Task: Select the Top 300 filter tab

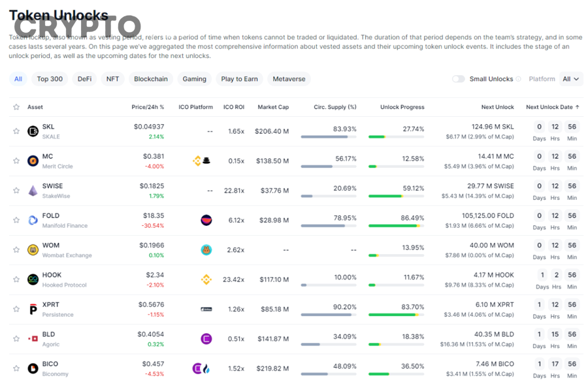Action: click(50, 79)
